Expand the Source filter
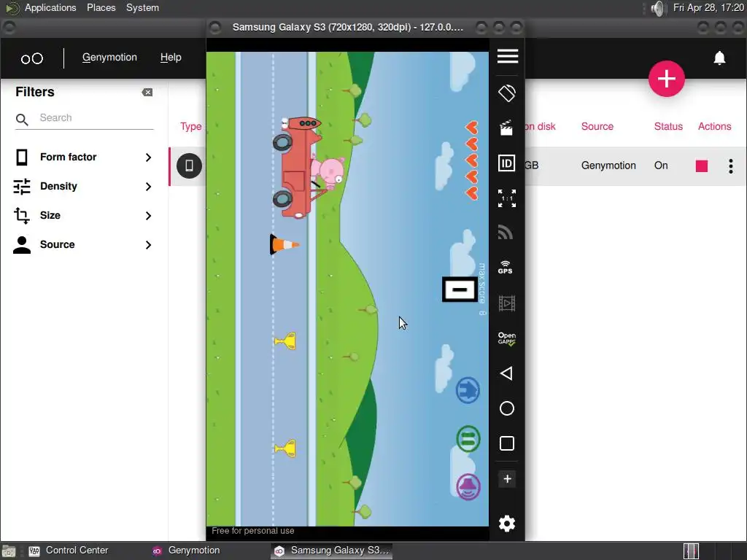Viewport: 747px width, 560px height. click(83, 244)
